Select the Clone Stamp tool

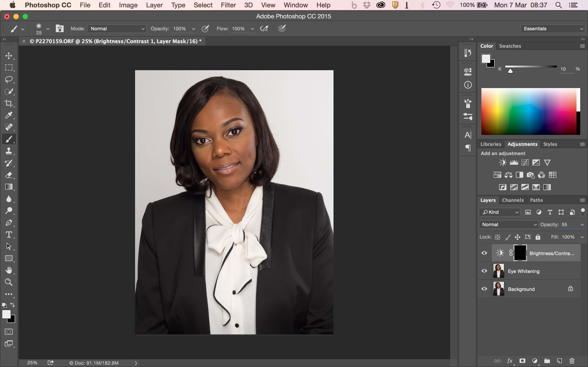click(x=9, y=151)
